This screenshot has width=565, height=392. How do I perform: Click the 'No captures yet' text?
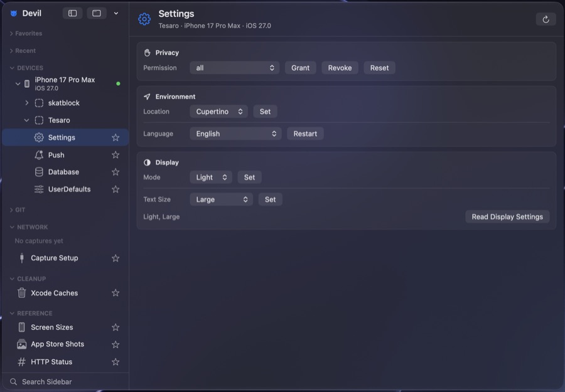(39, 241)
